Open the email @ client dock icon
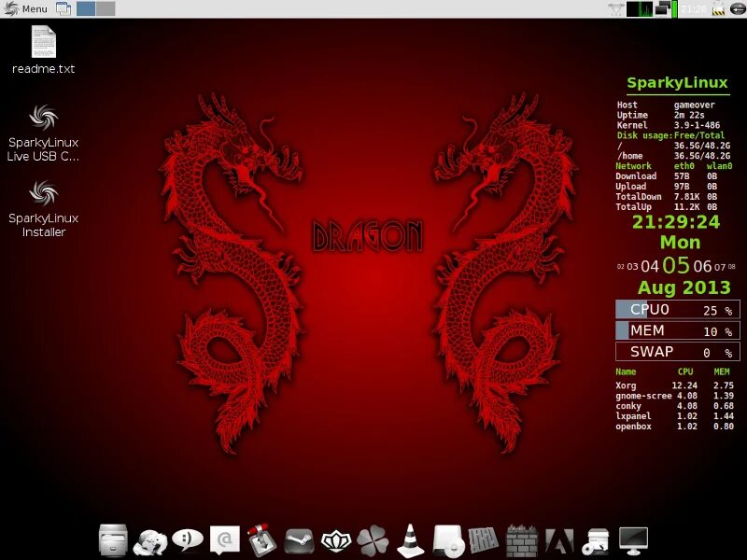The width and height of the screenshot is (747, 560). tap(225, 540)
